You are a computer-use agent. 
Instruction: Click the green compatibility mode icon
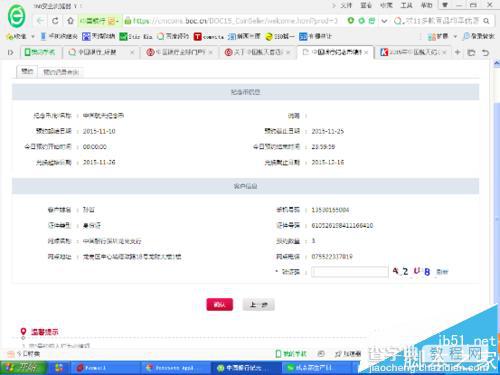pyautogui.click(x=372, y=21)
